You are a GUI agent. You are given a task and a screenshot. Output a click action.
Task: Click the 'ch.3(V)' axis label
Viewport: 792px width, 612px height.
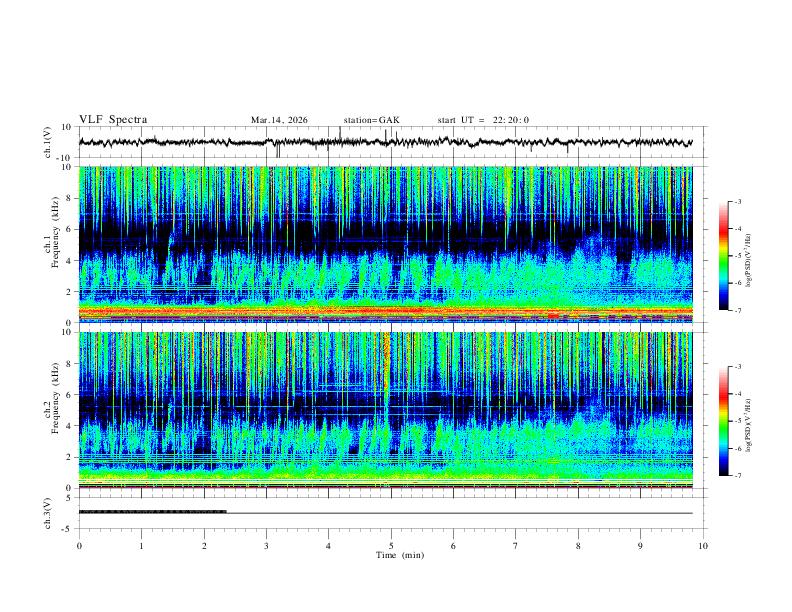(x=48, y=513)
